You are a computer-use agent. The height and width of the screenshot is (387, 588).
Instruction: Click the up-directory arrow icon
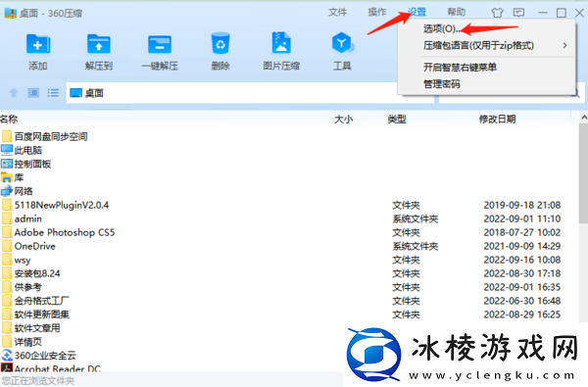tap(14, 93)
